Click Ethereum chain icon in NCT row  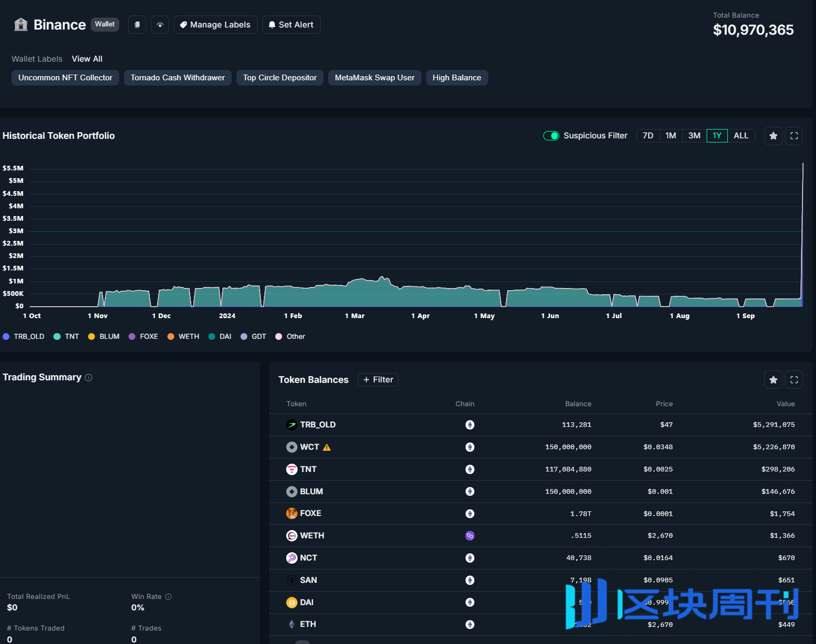470,558
